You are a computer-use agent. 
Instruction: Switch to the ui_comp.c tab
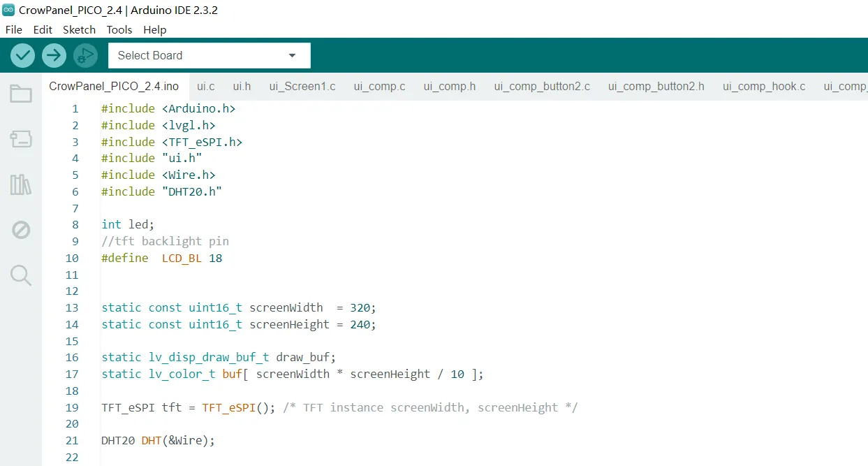pyautogui.click(x=379, y=87)
